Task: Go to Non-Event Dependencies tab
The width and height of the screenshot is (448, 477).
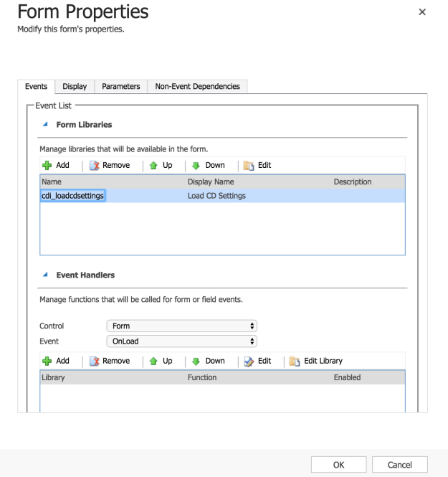Action: [197, 87]
